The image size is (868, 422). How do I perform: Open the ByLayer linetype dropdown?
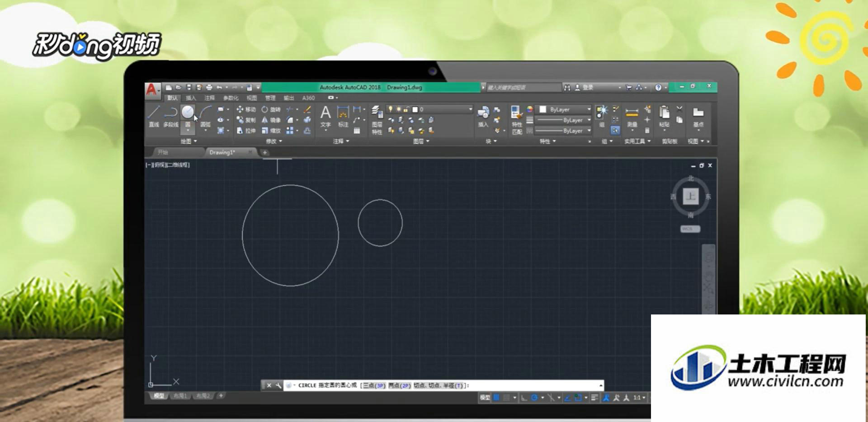563,131
